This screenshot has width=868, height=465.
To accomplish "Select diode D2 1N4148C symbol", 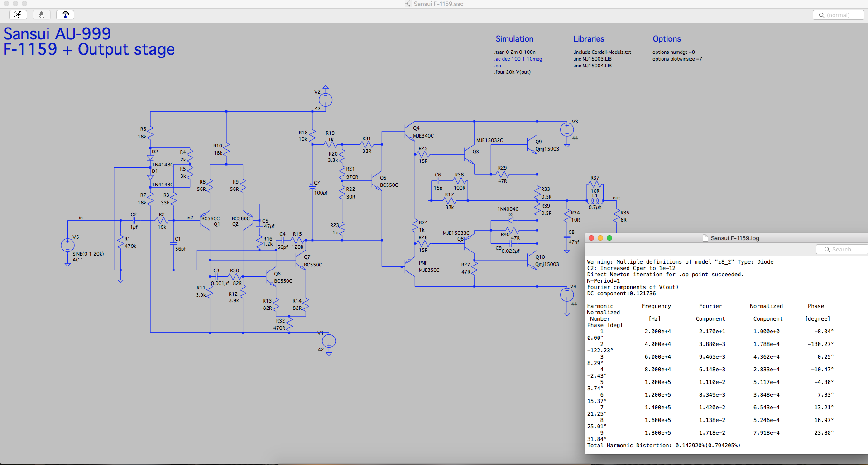I will (x=150, y=158).
